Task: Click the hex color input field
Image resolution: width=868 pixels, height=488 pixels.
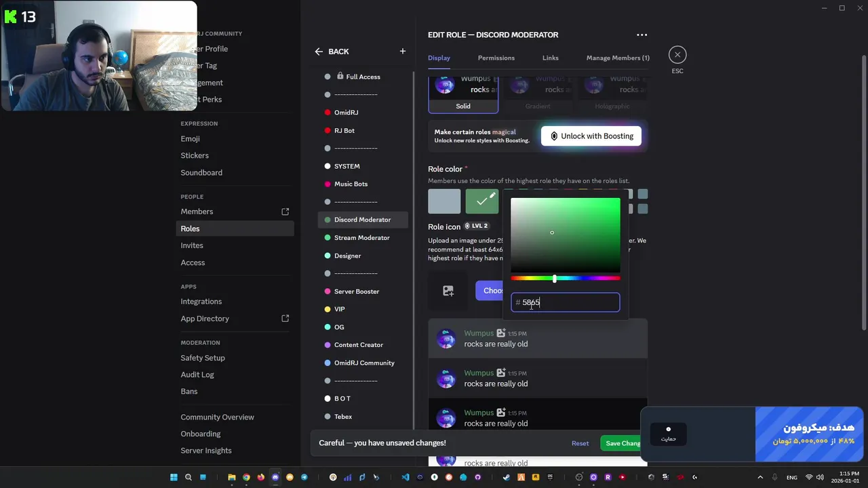Action: 565,302
